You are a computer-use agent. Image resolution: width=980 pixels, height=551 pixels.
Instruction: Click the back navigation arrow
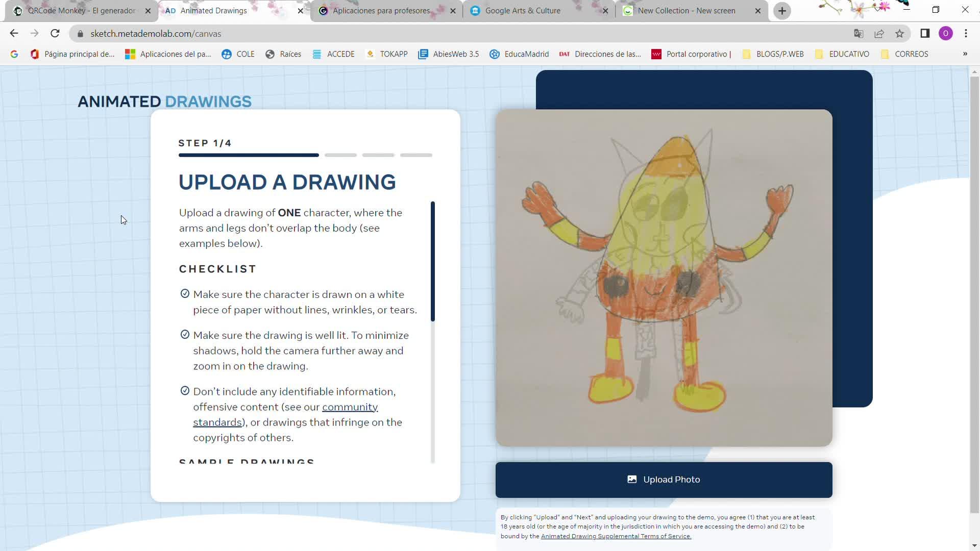[x=14, y=34]
